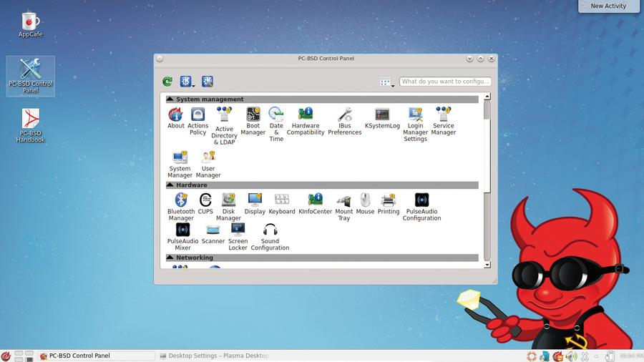Screen dimensions: 644x362
Task: Open the Hardware Compatibility tool
Action: (306, 121)
